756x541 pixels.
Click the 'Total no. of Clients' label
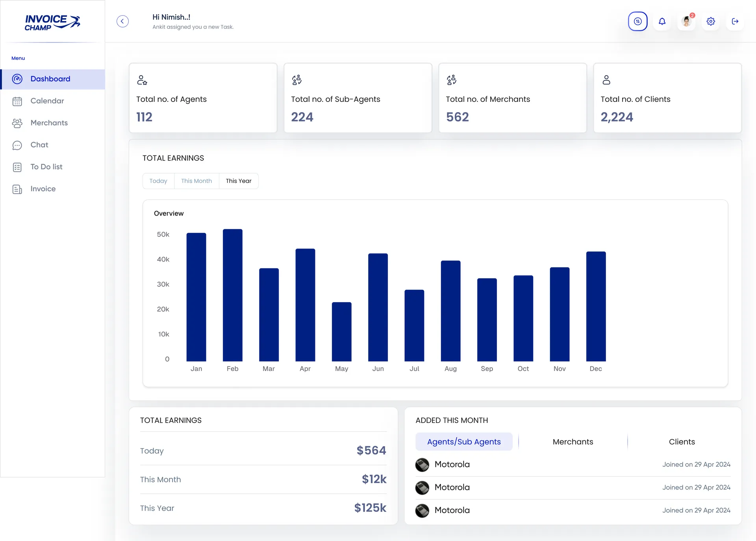636,99
